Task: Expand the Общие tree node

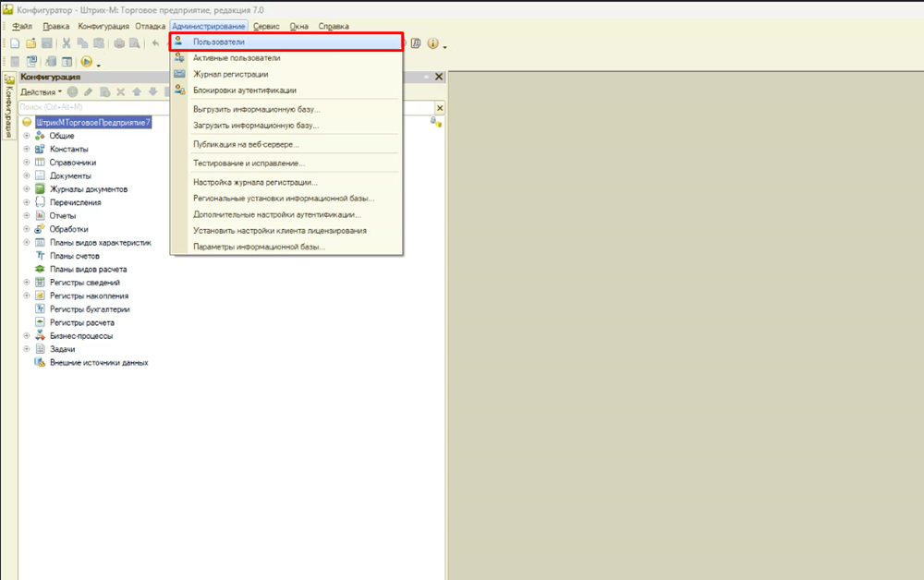Action: tap(27, 136)
